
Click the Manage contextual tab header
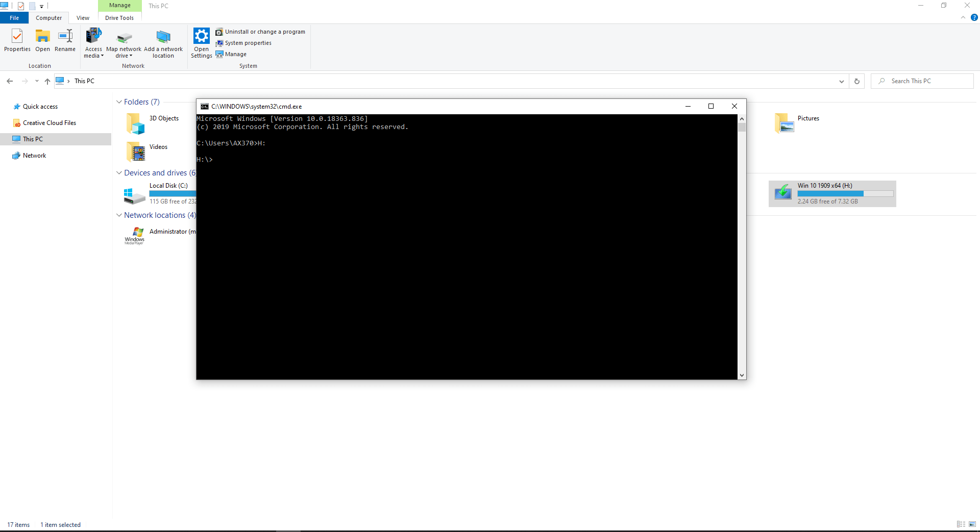[120, 6]
